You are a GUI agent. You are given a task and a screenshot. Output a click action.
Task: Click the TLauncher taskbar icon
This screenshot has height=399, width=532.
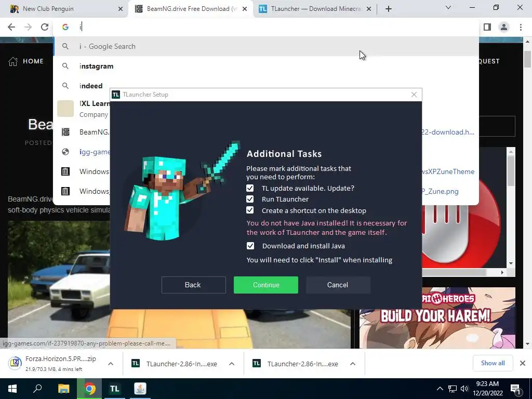point(115,389)
